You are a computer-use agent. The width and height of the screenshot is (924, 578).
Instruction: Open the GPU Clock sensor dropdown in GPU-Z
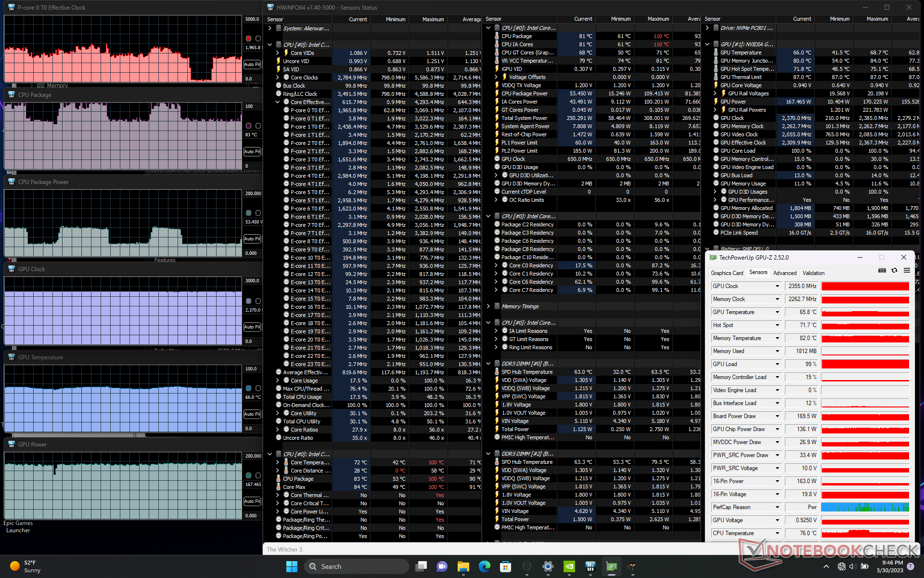(777, 286)
